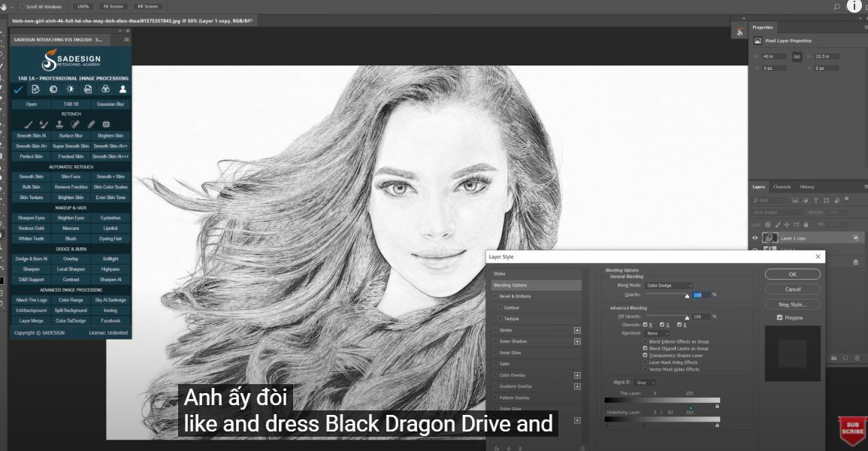Click the Gaussian Blur button in SADESIGN
The height and width of the screenshot is (451, 868).
(x=110, y=104)
